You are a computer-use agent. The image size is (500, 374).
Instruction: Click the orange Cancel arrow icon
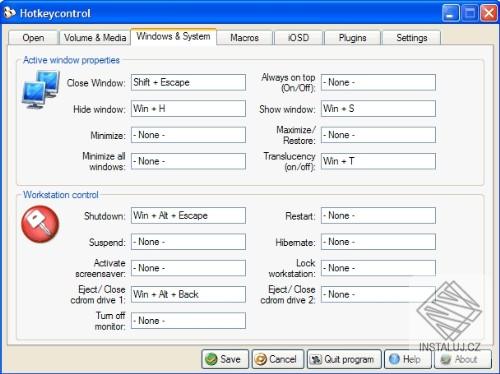coord(260,359)
